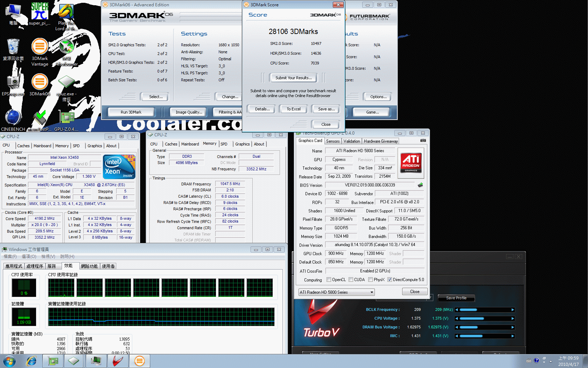
Task: Select the 網路功能 tab in Task Manager
Action: coord(89,266)
